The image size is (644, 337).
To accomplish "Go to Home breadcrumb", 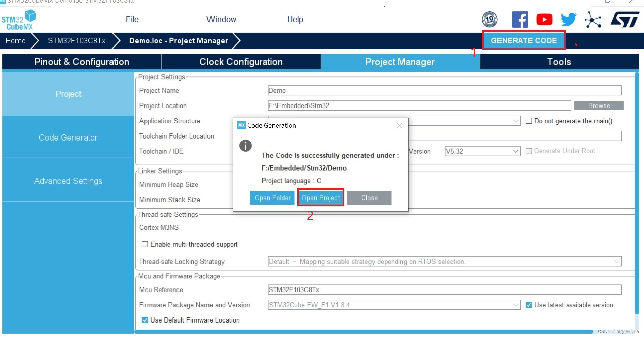I will [x=16, y=41].
